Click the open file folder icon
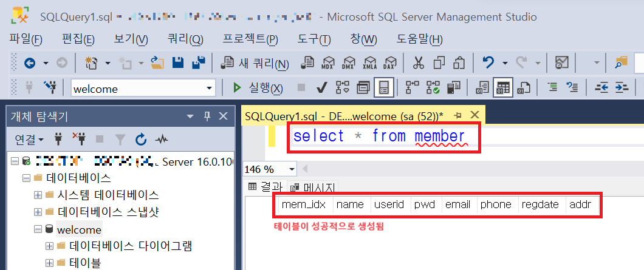Viewport: 644px width, 270px height. pos(157,62)
